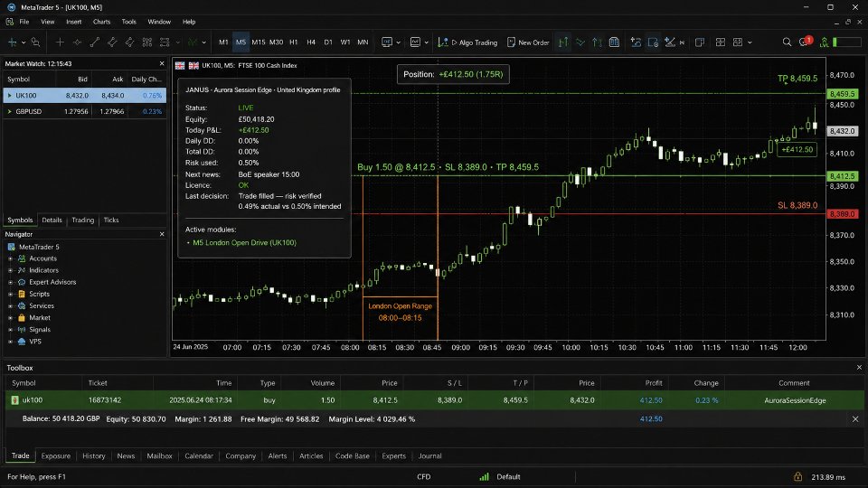Click the new chart window icon
This screenshot has width=868, height=488.
click(700, 42)
